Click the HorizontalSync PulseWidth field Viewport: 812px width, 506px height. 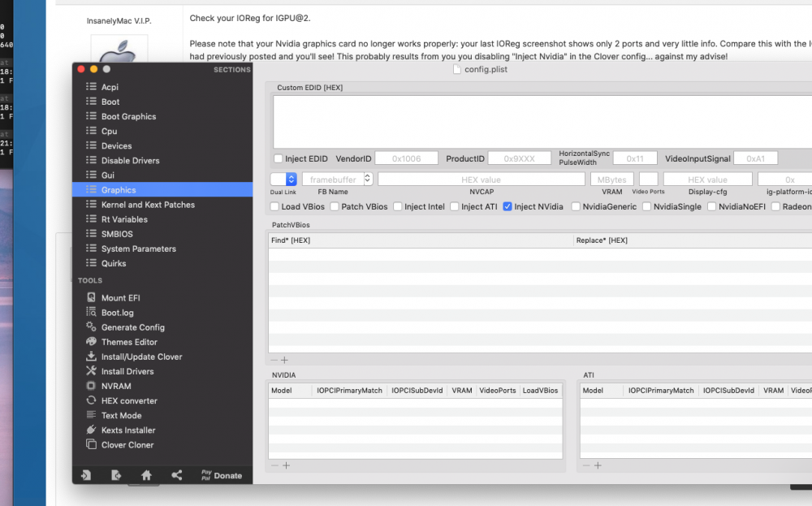click(x=635, y=158)
